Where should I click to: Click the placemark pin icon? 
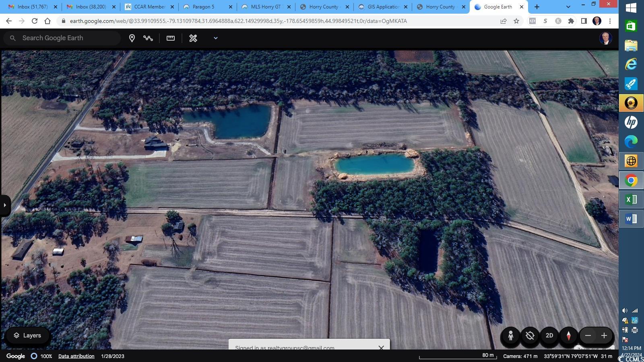coord(132,38)
